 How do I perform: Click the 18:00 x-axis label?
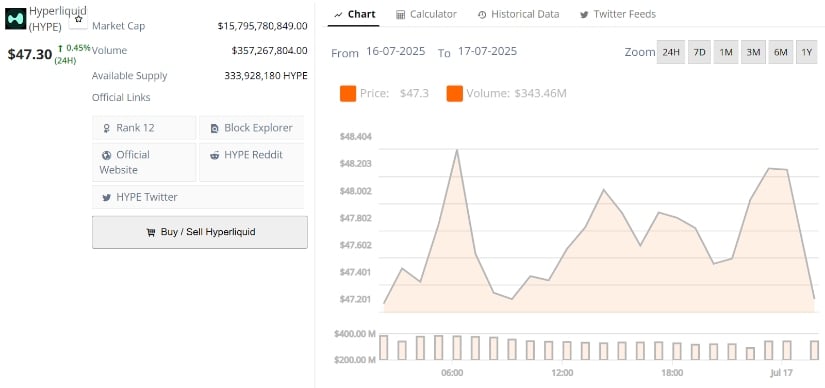[672, 373]
